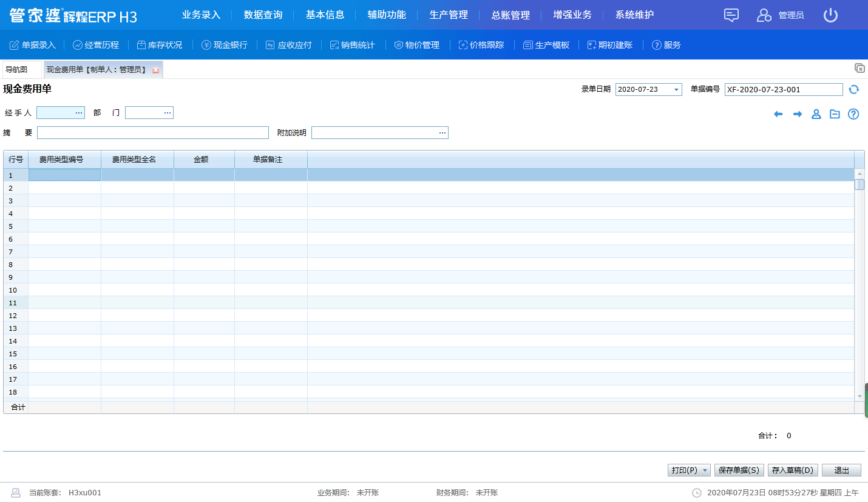Open the 增强业务 menu
This screenshot has width=868, height=502.
pyautogui.click(x=573, y=15)
